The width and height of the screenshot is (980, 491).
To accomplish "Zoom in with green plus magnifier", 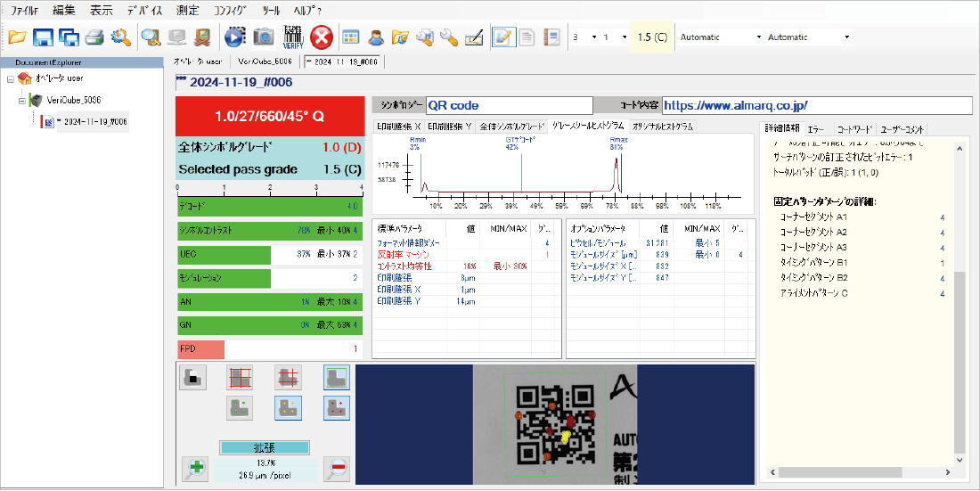I will [195, 469].
